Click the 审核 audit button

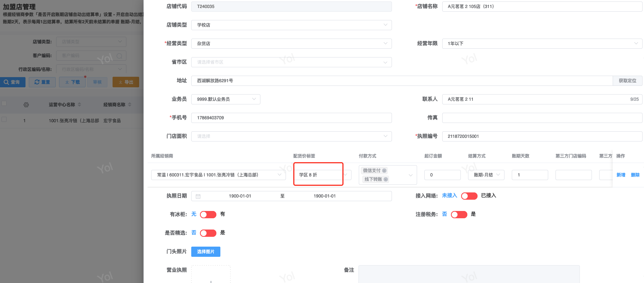tap(98, 82)
